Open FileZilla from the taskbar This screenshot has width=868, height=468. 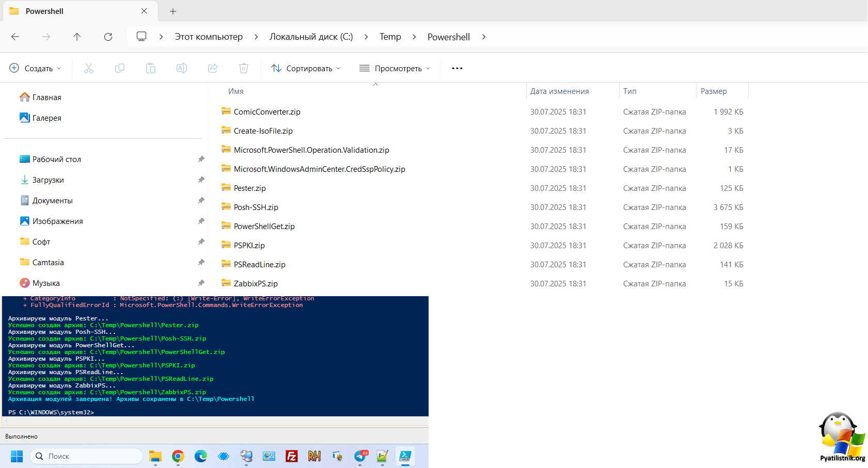point(292,456)
